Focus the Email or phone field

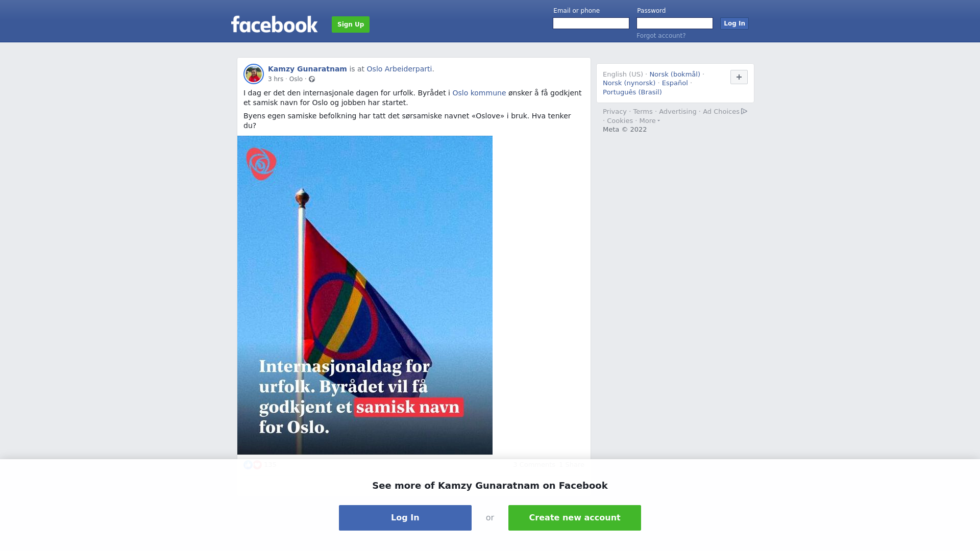coord(591,23)
